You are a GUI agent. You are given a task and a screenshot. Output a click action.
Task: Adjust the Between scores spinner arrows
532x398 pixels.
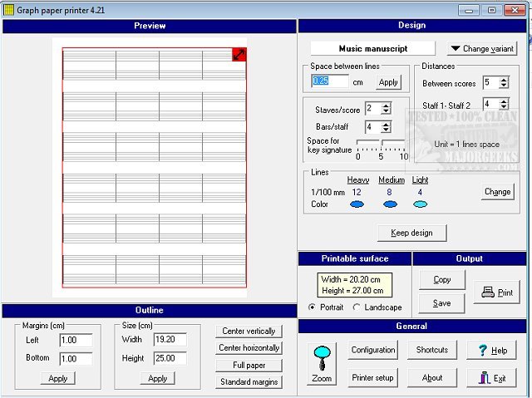tap(503, 83)
